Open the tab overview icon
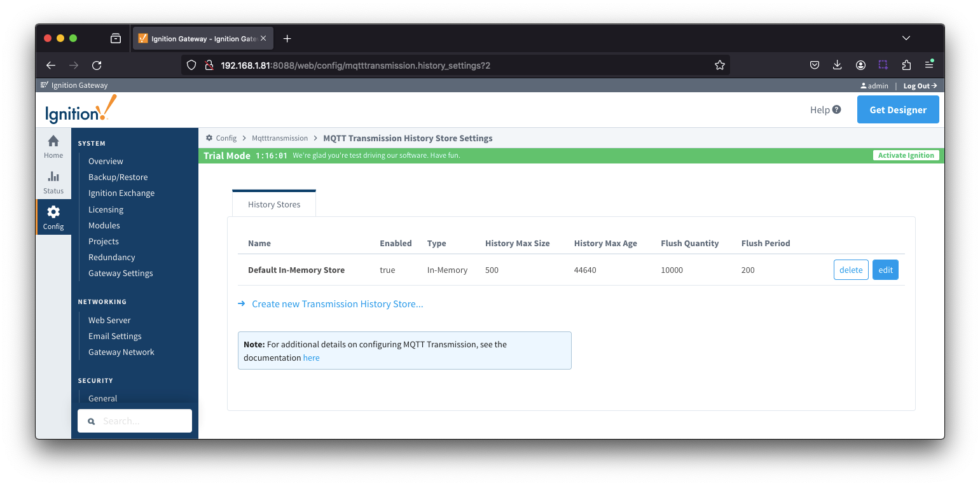This screenshot has height=486, width=980. 116,39
